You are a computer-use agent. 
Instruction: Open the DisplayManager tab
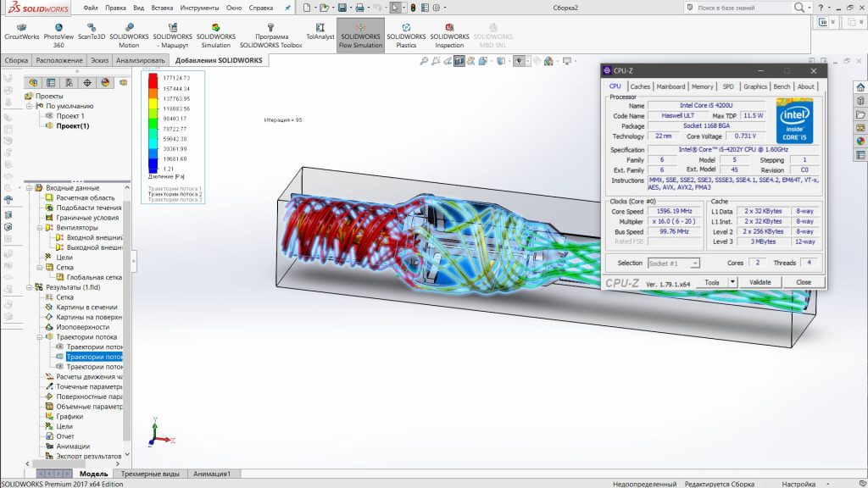[105, 82]
